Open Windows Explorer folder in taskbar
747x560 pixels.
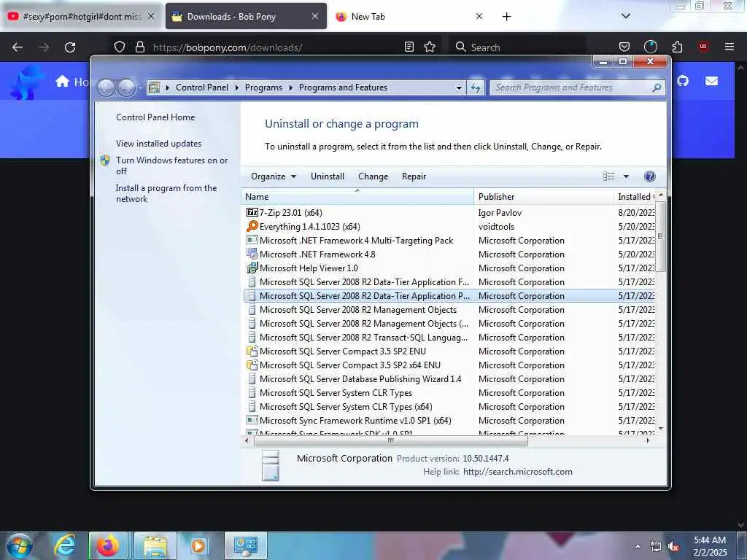(x=155, y=545)
